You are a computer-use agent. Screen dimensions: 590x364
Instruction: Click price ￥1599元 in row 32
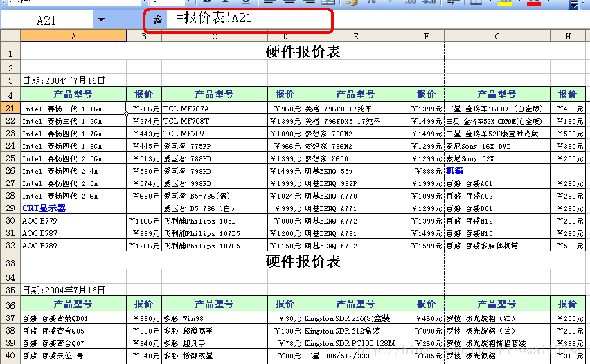click(x=427, y=246)
